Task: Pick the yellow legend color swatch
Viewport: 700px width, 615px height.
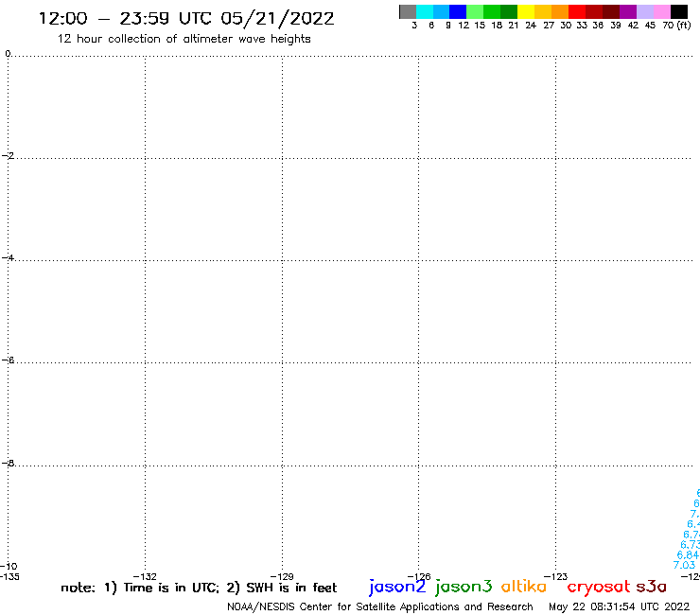Action: (x=526, y=11)
